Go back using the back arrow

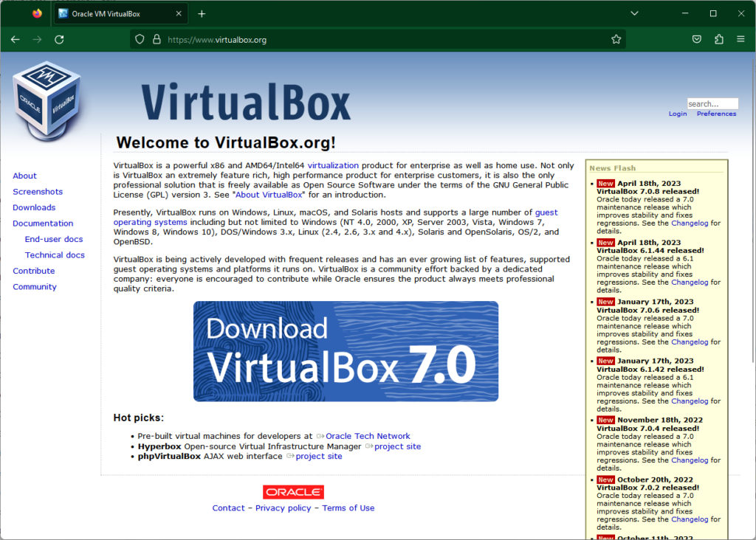point(16,40)
